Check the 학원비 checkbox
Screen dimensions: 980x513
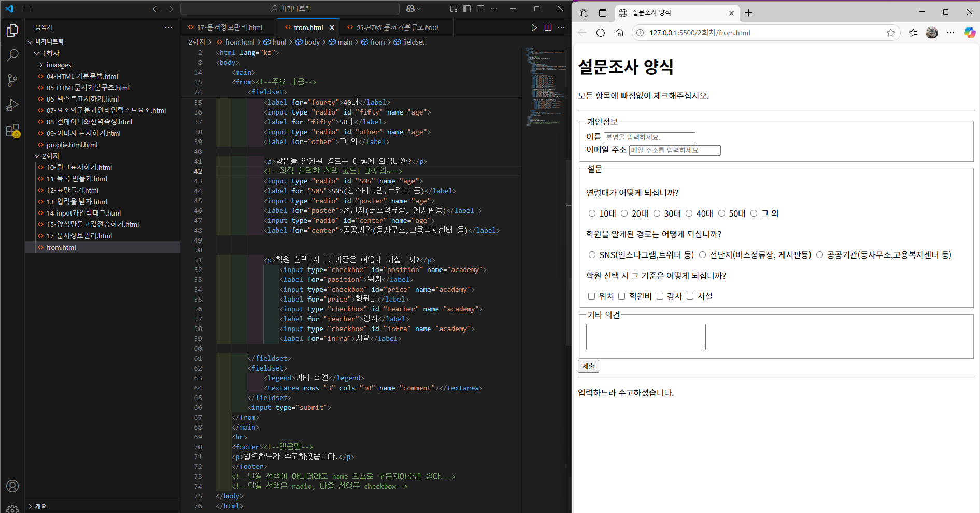[621, 296]
